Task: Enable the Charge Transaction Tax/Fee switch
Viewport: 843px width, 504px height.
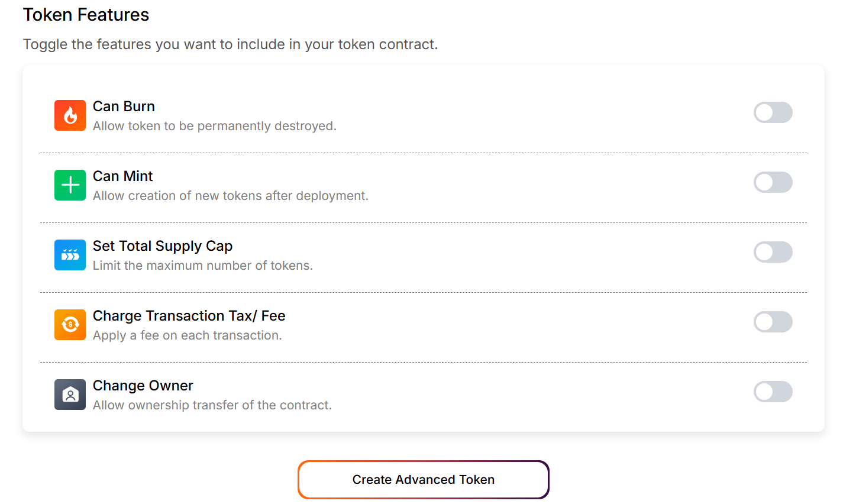Action: tap(773, 322)
